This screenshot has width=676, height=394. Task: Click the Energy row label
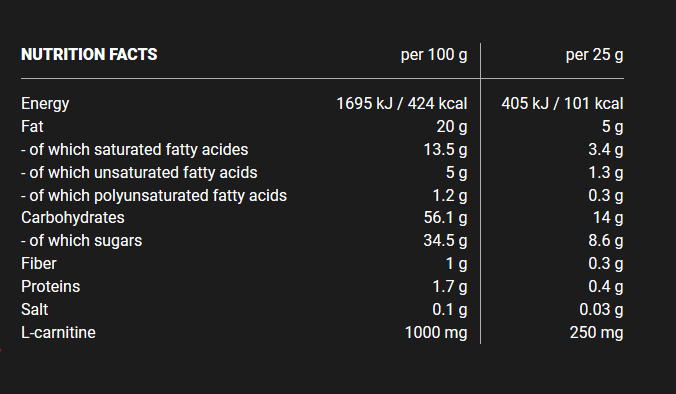(x=45, y=104)
